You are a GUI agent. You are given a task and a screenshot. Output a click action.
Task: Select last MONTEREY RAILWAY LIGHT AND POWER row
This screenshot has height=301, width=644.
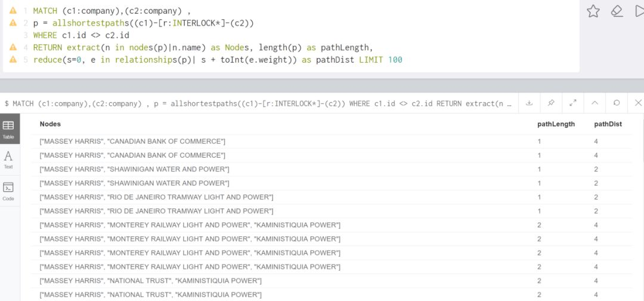click(332, 268)
